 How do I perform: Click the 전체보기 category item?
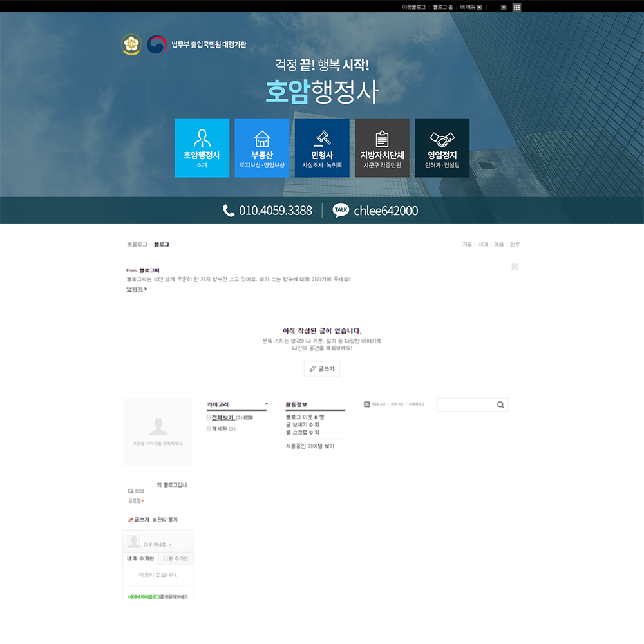click(222, 417)
